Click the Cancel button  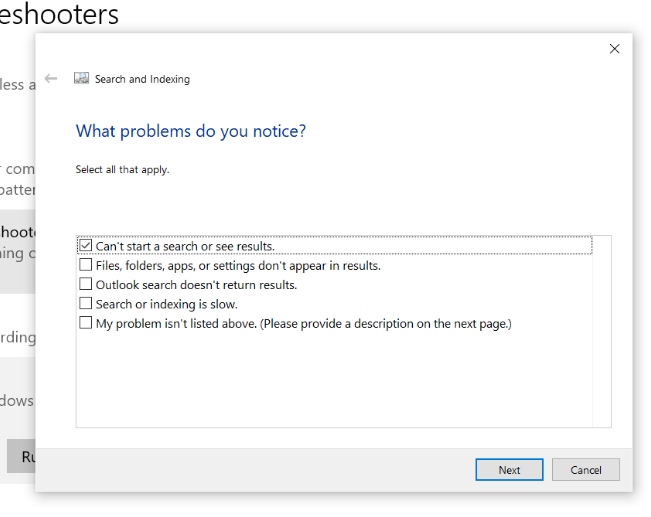coord(585,470)
